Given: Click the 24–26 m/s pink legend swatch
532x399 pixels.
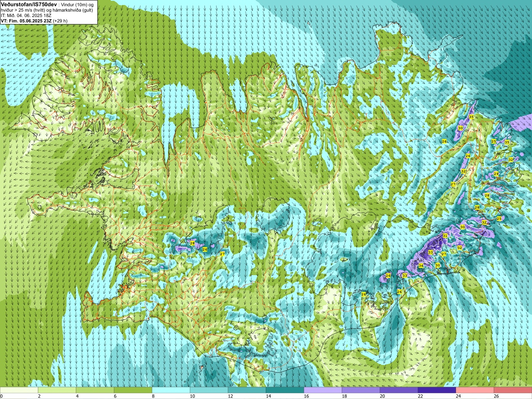Looking at the screenshot, I should pyautogui.click(x=475, y=390).
